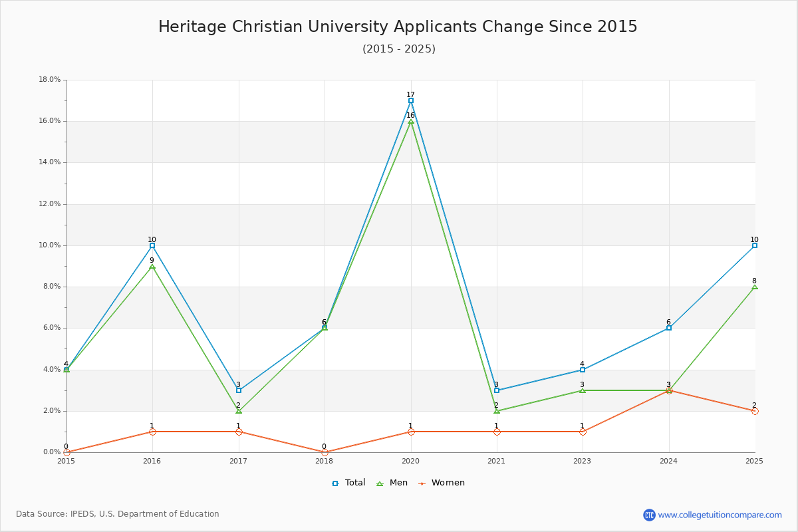
Task: Select Total data point 4 in 2015
Action: click(66, 370)
